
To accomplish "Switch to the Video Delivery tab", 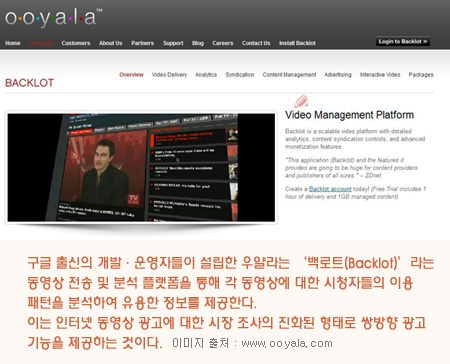I will click(x=169, y=75).
